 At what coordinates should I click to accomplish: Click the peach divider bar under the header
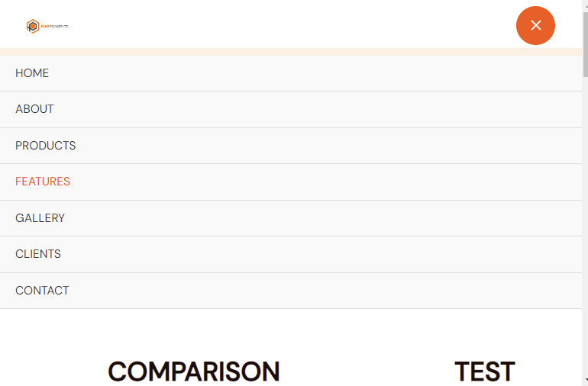point(291,52)
